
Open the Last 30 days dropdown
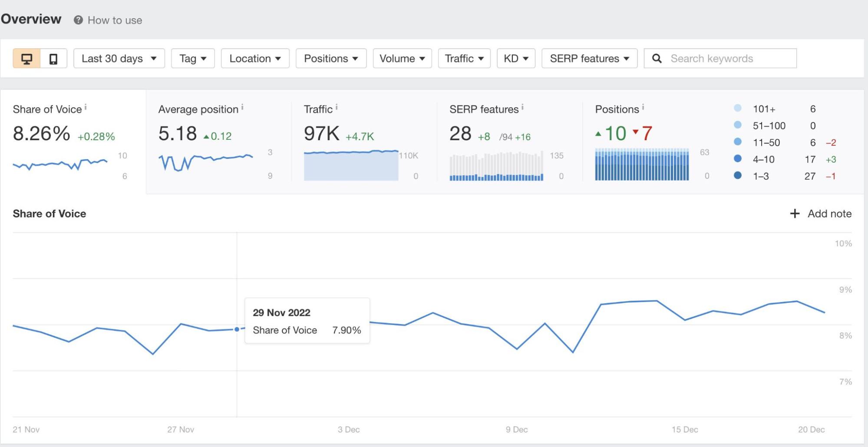click(119, 58)
